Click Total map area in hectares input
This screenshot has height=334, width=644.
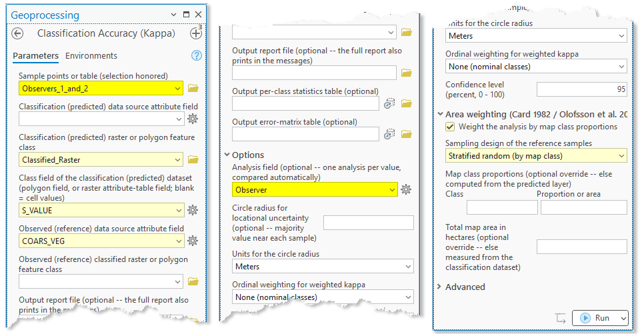pos(581,247)
